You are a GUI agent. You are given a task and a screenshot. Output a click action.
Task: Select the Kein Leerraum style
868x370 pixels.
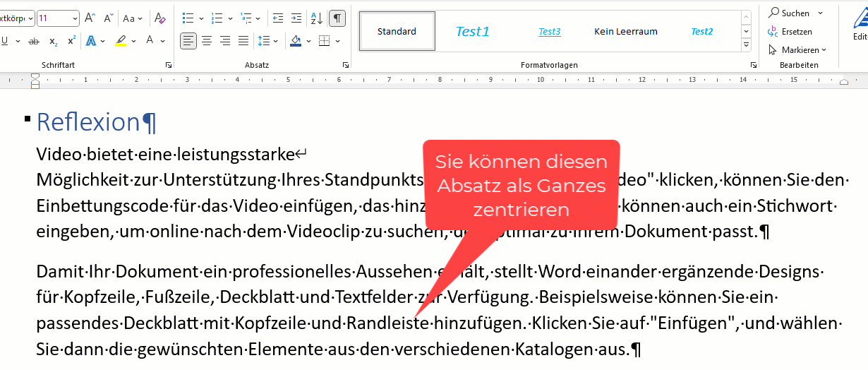pyautogui.click(x=625, y=31)
